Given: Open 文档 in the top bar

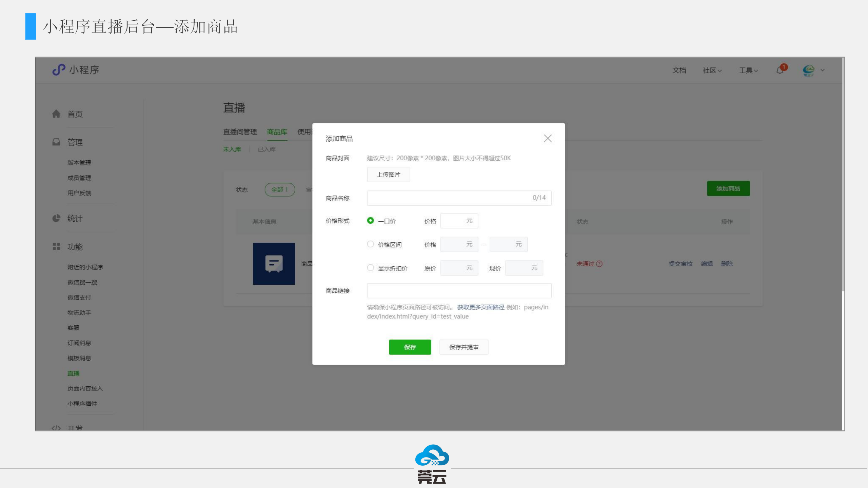Looking at the screenshot, I should (x=679, y=70).
